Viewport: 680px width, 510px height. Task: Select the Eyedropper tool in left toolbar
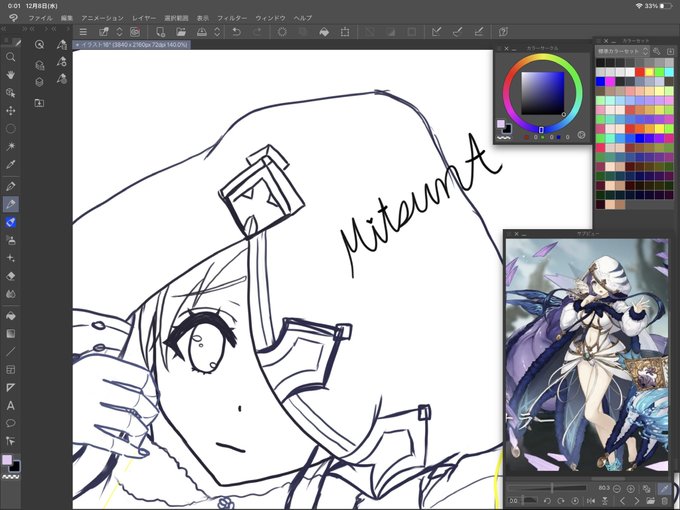pos(10,164)
